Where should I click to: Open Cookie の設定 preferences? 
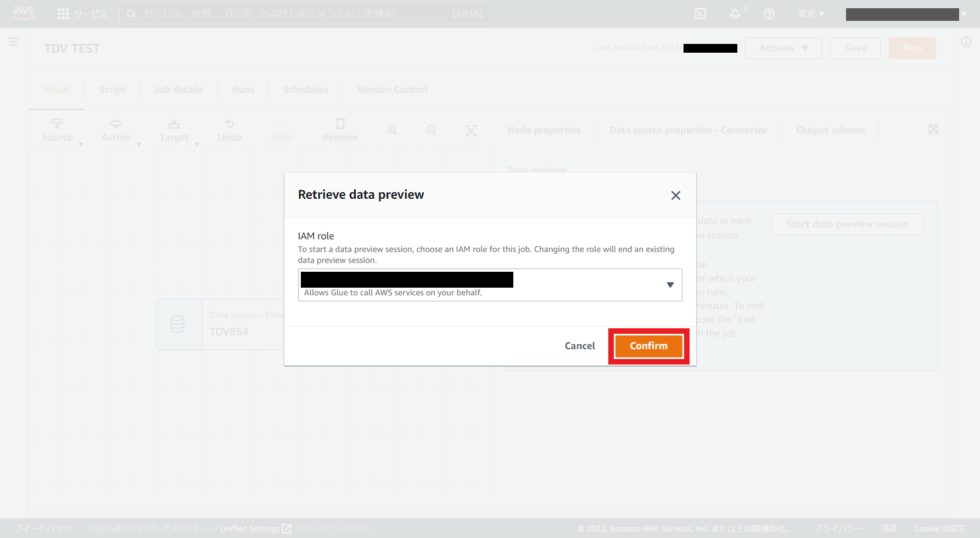[940, 528]
